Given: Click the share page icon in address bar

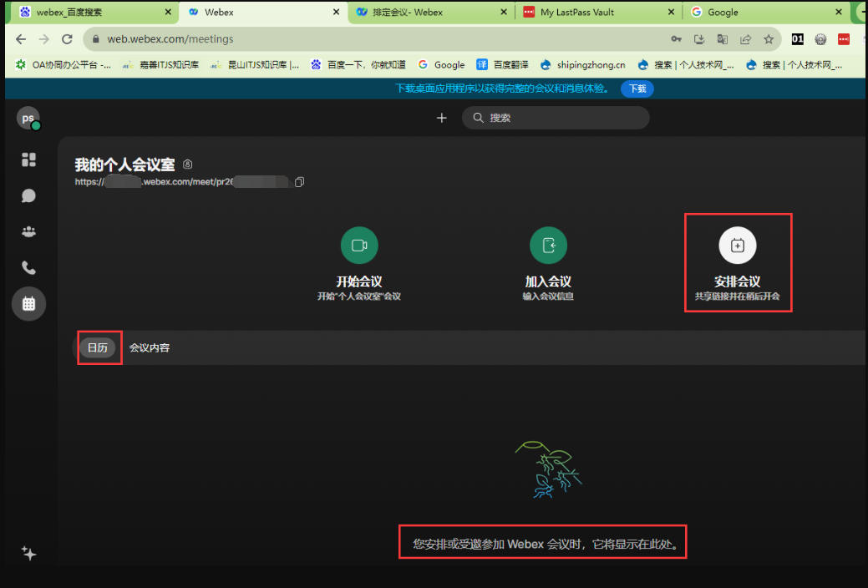Looking at the screenshot, I should point(746,39).
